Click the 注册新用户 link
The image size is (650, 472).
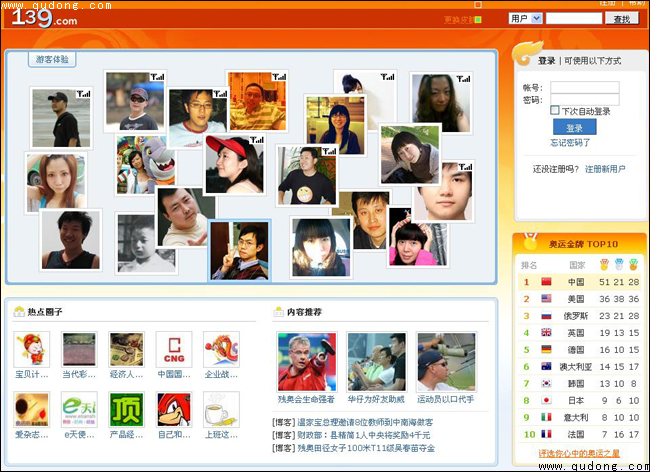[605, 169]
